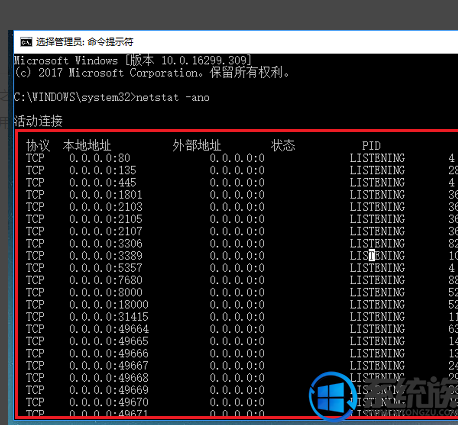458x425 pixels.
Task: Click local address 0.0.0.0:445
Action: pyautogui.click(x=103, y=182)
